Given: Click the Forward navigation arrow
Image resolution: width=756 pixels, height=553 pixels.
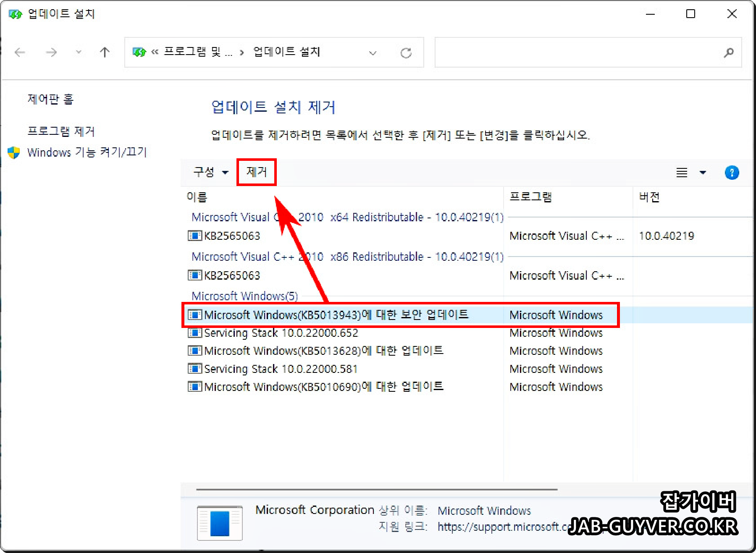Looking at the screenshot, I should point(51,52).
